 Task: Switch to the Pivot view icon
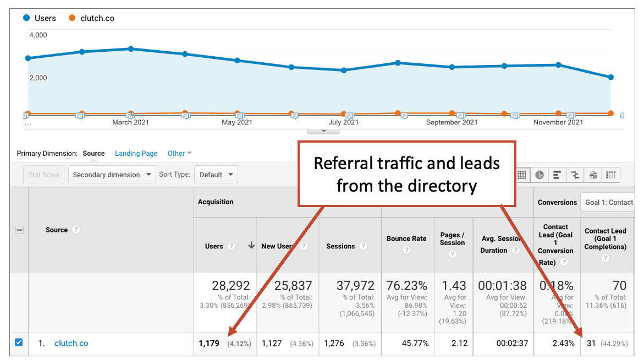611,175
